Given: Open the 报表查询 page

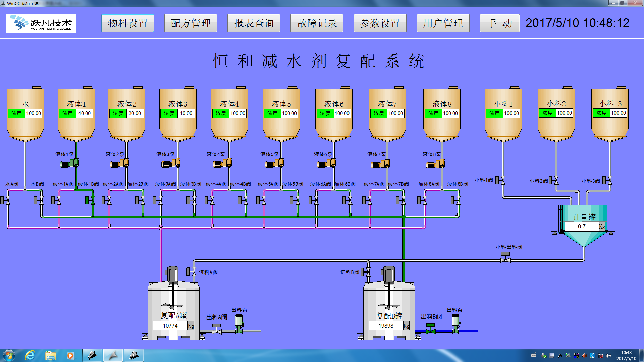Looking at the screenshot, I should (254, 23).
